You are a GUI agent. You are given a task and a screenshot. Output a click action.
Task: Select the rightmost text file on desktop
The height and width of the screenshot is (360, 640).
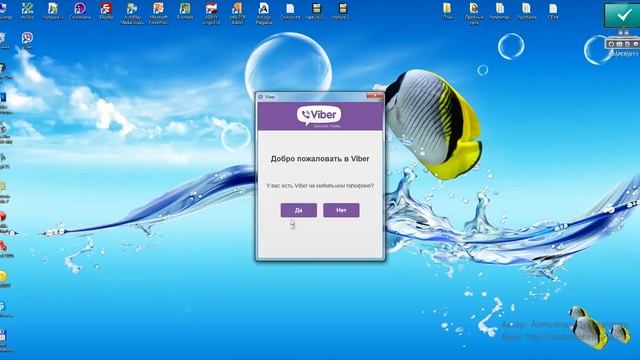click(553, 11)
